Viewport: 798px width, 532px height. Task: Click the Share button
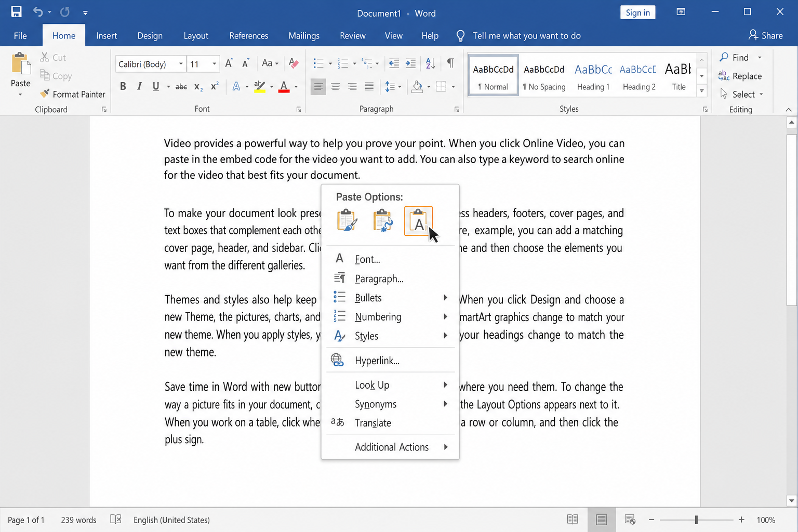click(765, 35)
